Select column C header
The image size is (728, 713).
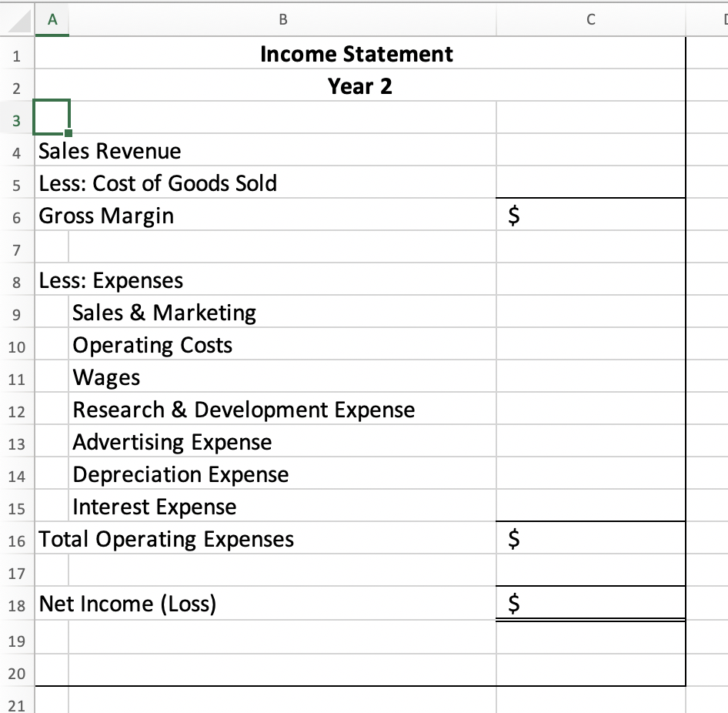click(x=590, y=19)
